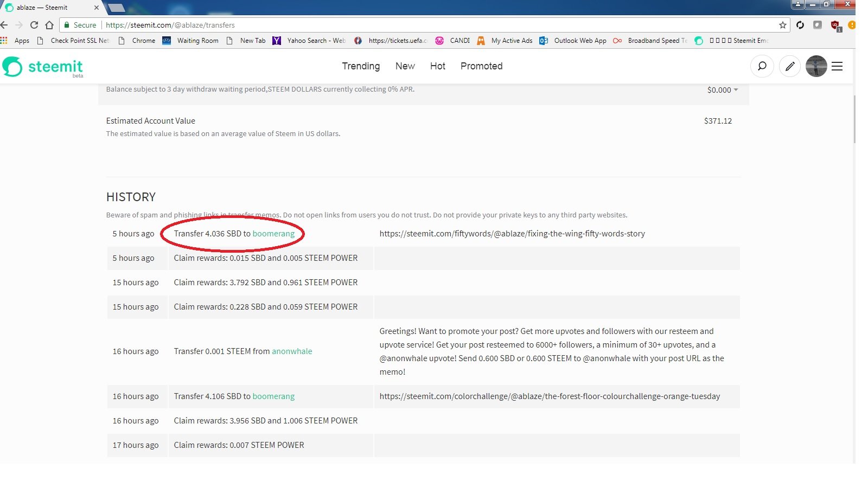Click Claim rewards 3.956 SBD row text
This screenshot has height=488, width=868.
click(x=266, y=421)
